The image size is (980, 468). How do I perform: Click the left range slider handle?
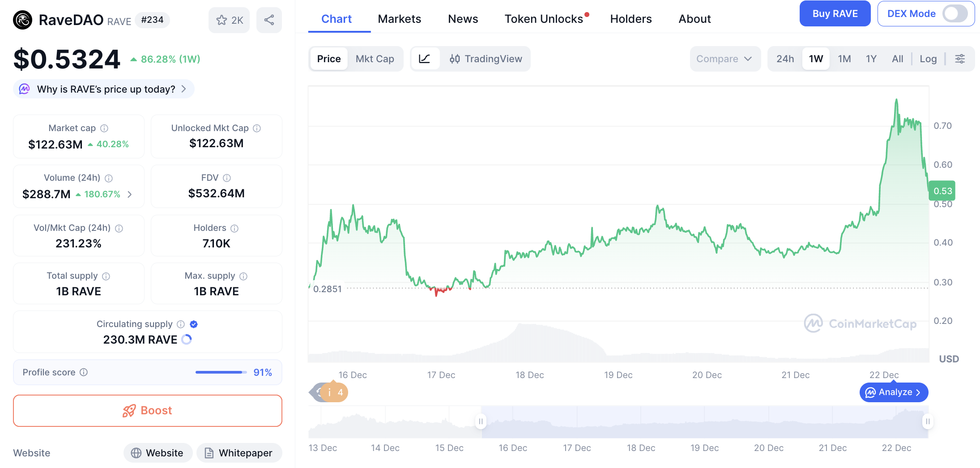tap(481, 421)
